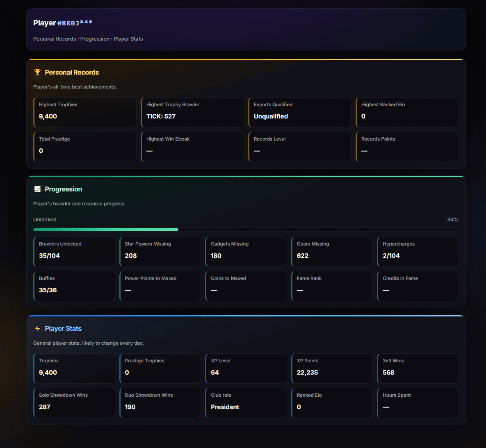Select the Highest Trophies card showing 9,400
The image size is (486, 448).
pyautogui.click(x=84, y=112)
